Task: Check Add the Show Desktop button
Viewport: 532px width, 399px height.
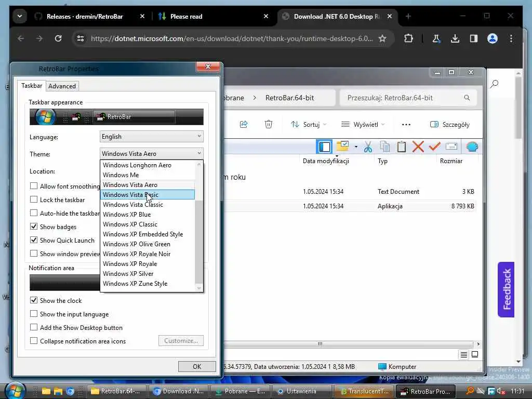Action: (34, 327)
